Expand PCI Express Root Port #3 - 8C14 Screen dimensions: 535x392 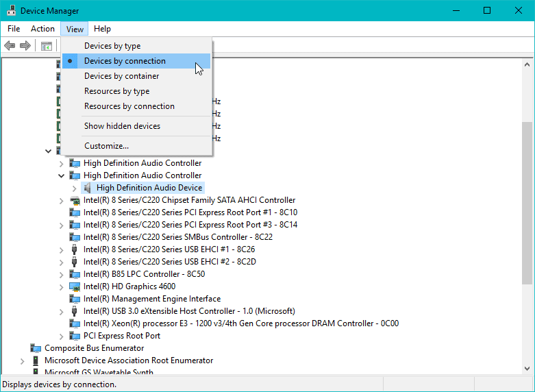(x=62, y=225)
